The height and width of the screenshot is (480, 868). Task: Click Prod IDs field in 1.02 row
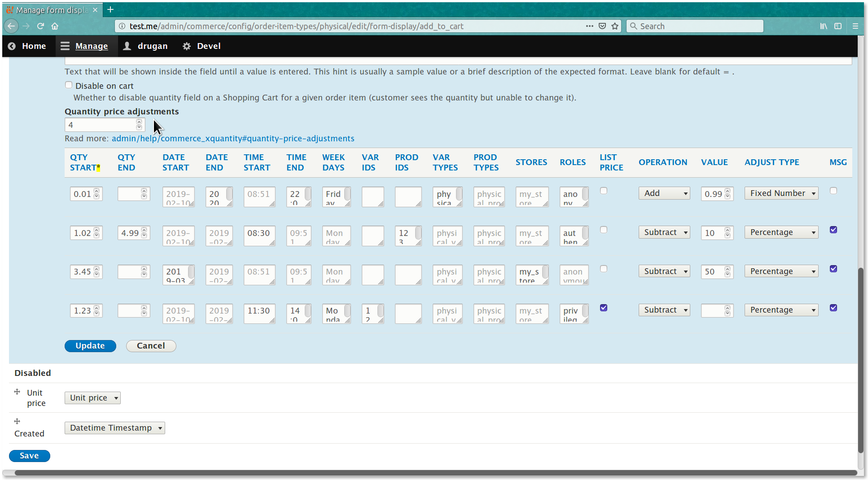point(408,236)
